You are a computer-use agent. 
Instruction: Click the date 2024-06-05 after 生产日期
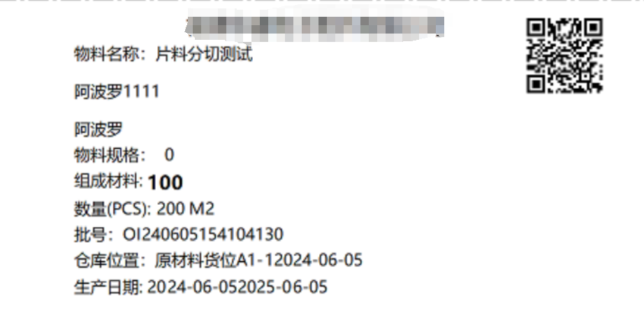[192, 287]
